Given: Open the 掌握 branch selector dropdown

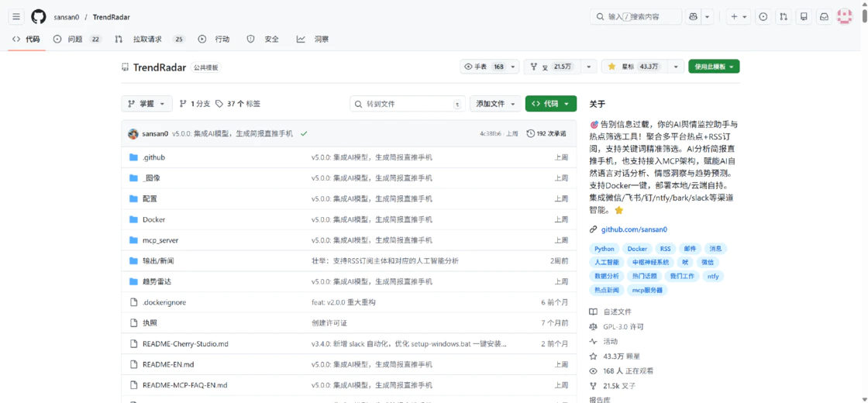Looking at the screenshot, I should [146, 104].
